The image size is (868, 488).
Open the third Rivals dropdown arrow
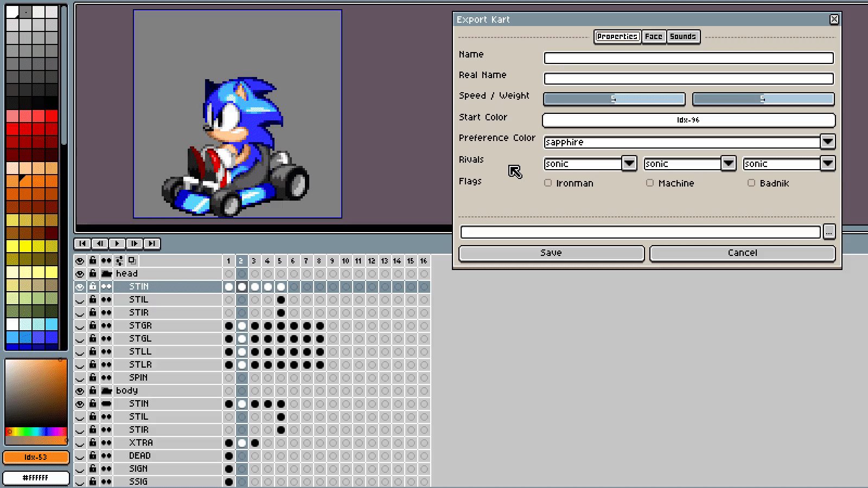click(827, 164)
